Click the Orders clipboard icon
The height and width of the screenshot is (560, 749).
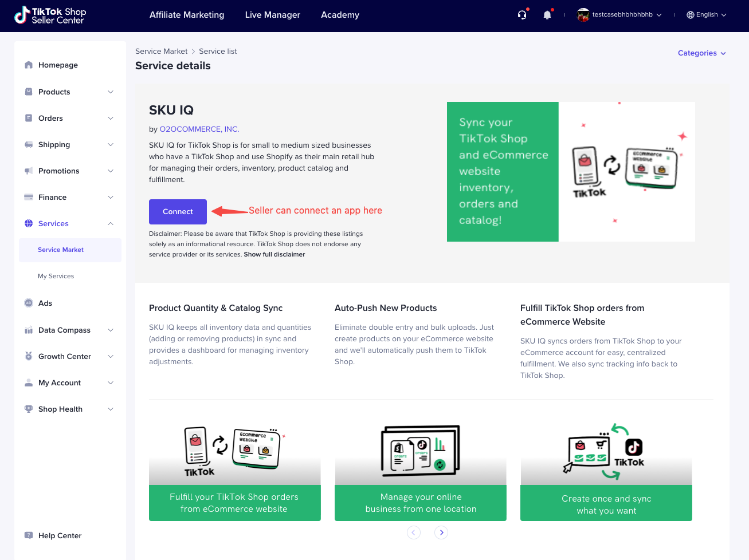pyautogui.click(x=29, y=118)
